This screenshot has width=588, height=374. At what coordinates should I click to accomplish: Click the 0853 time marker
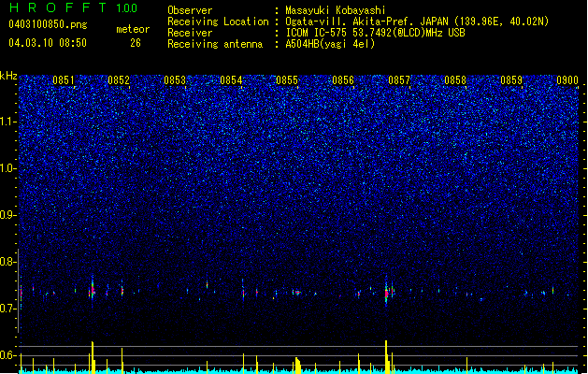pos(175,80)
